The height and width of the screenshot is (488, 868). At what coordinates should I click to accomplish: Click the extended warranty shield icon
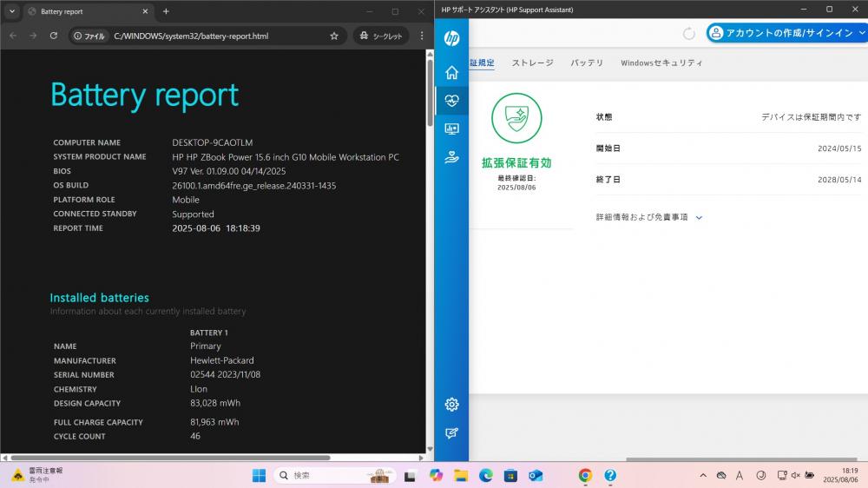click(x=516, y=118)
